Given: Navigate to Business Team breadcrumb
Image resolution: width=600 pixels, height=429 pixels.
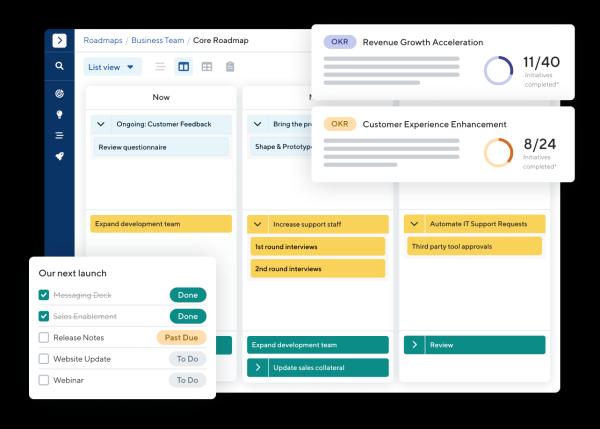Looking at the screenshot, I should point(158,40).
